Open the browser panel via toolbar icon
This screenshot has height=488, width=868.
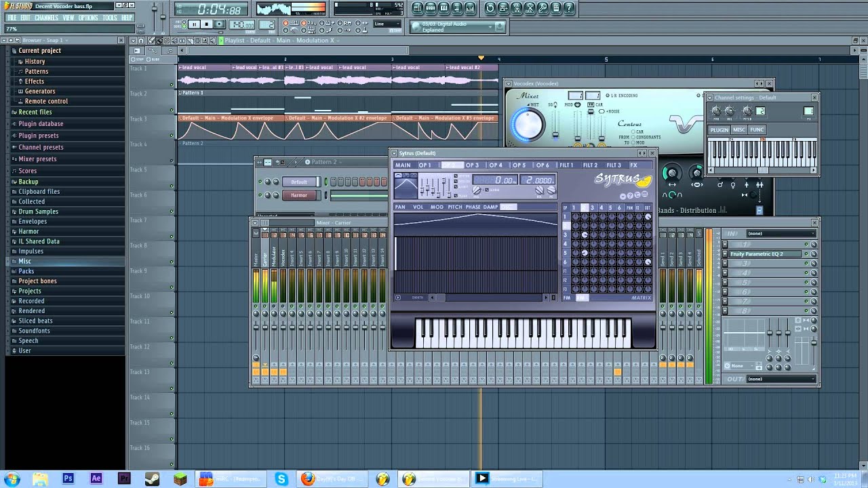[457, 8]
